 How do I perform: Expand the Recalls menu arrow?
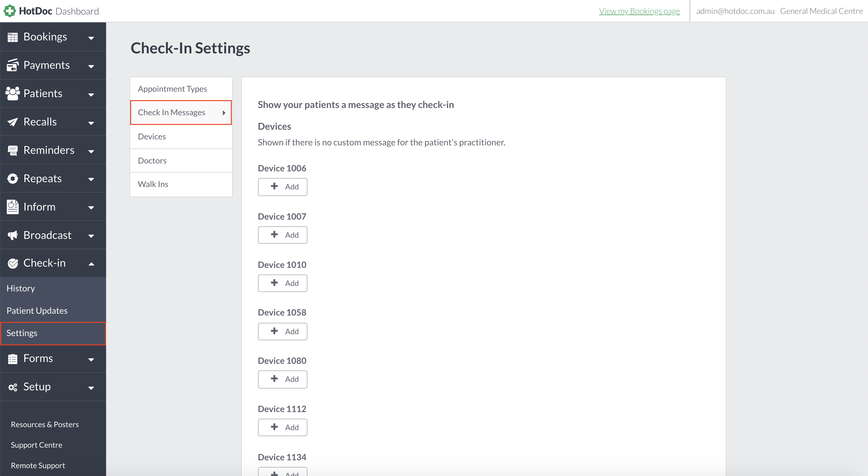click(91, 123)
